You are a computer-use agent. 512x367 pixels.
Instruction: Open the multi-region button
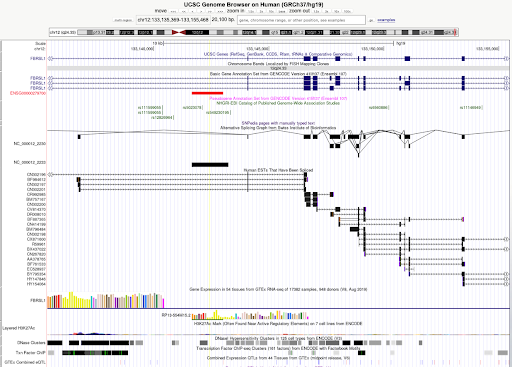click(x=123, y=20)
